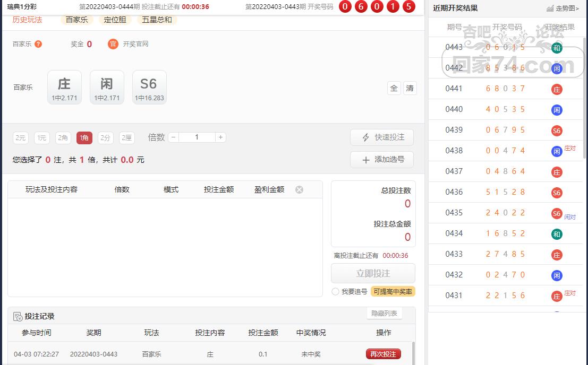Select the S6 bet option
The image size is (588, 365).
[149, 87]
